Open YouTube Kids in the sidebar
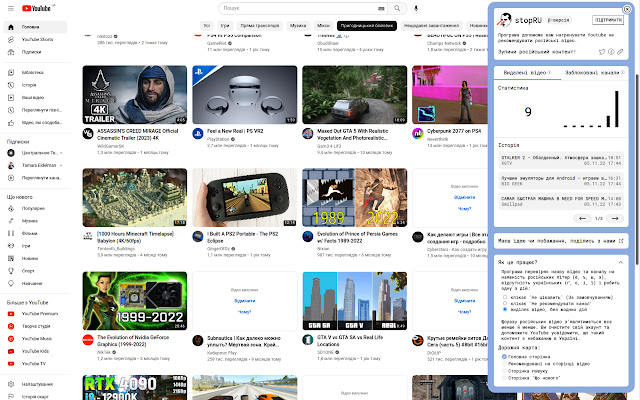Viewport: 640px width, 400px height. tap(35, 351)
